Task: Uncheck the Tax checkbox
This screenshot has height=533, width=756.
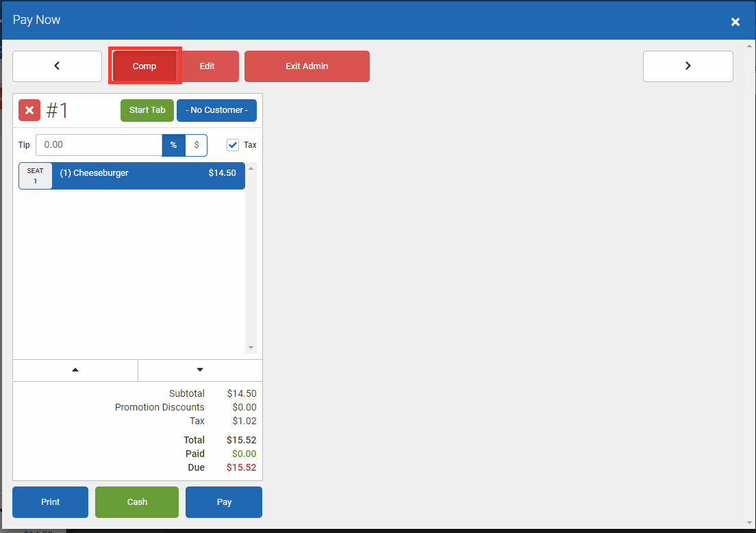Action: (x=233, y=145)
